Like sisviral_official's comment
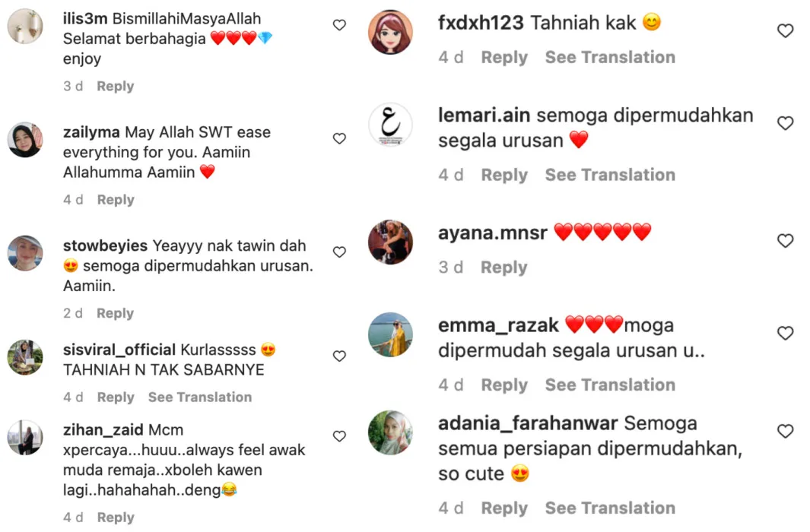 pyautogui.click(x=339, y=356)
